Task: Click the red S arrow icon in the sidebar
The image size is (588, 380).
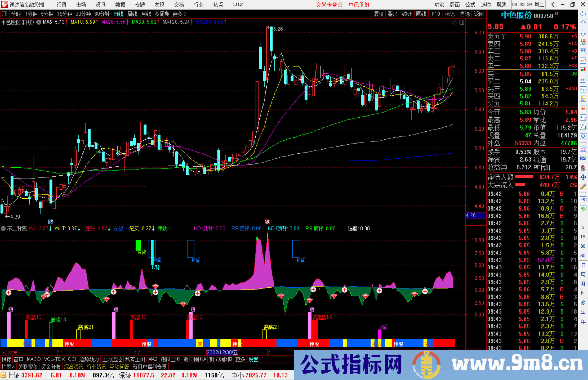Action: (583, 168)
